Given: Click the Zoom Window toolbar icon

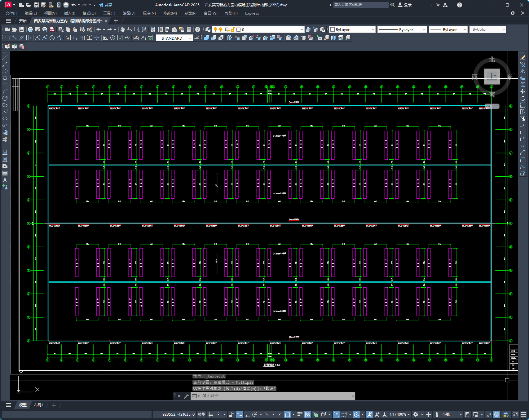Looking at the screenshot, I should [x=137, y=29].
